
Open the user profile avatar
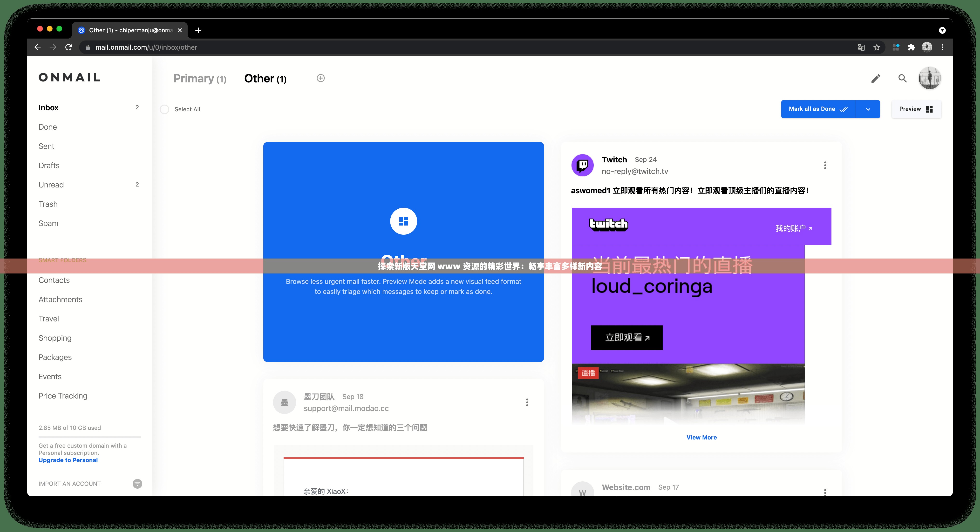[930, 78]
